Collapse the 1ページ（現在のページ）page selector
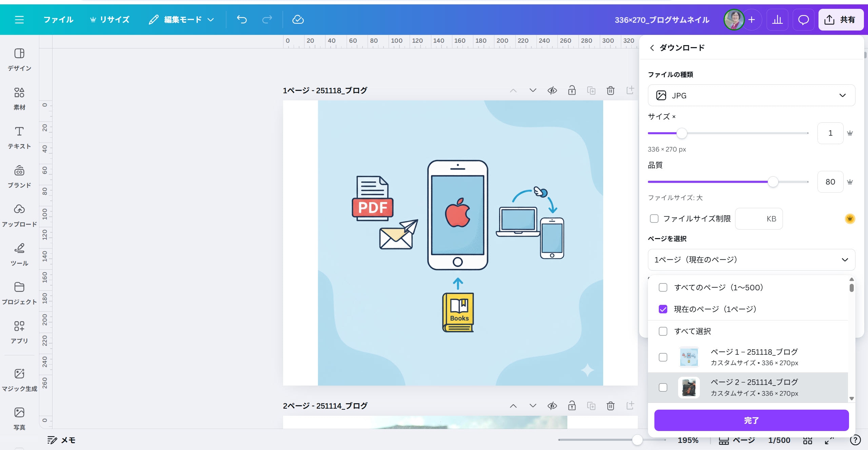The image size is (868, 450). 751,260
